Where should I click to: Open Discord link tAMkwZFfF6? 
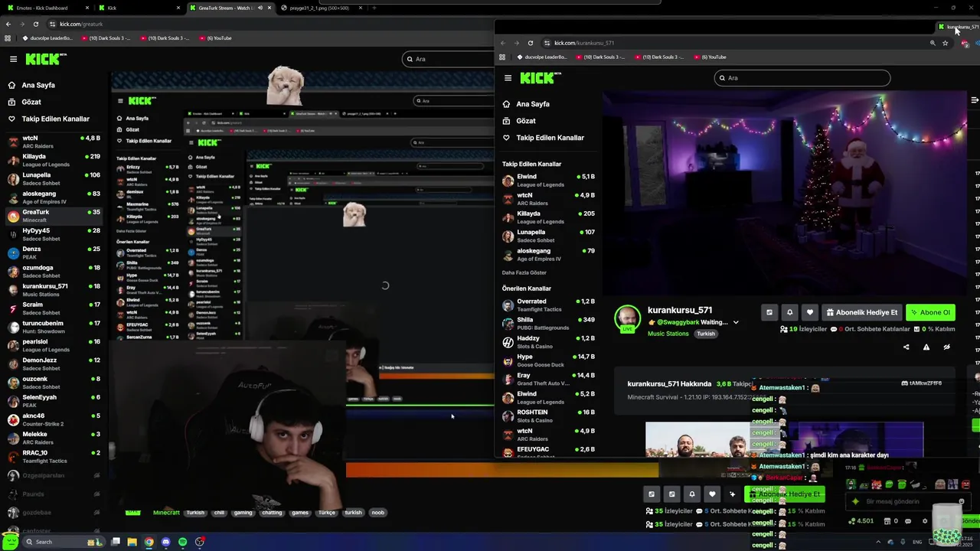pyautogui.click(x=922, y=383)
